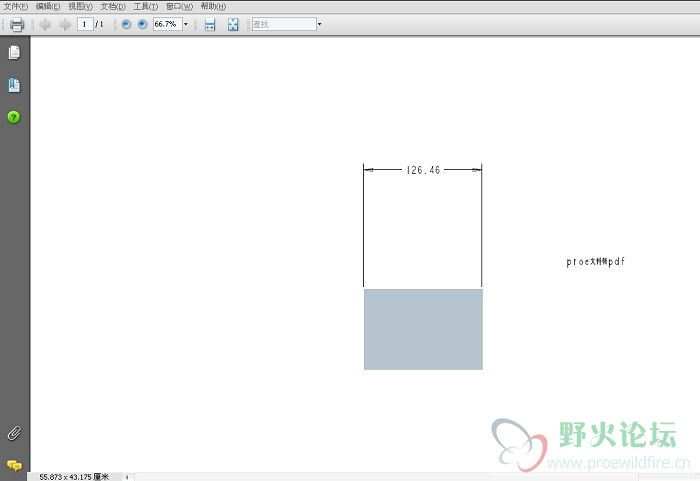Image resolution: width=700 pixels, height=481 pixels.
Task: Click the fit full page icon
Action: pyautogui.click(x=233, y=25)
